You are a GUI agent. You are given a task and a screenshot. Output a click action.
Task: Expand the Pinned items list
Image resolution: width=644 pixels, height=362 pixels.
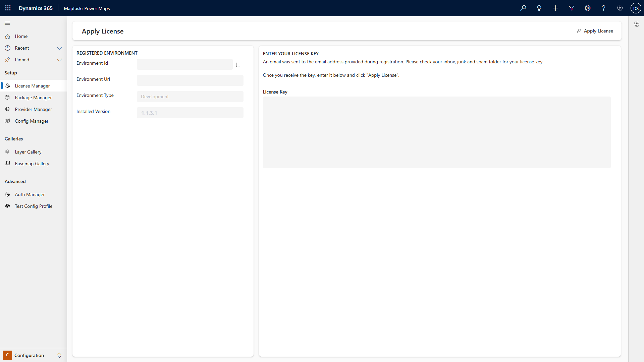coord(59,60)
